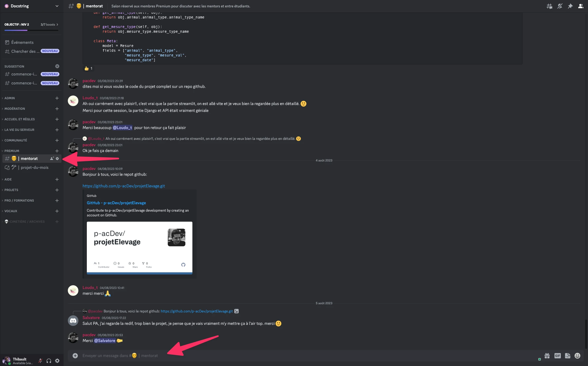Image resolution: width=588 pixels, height=366 pixels.
Task: Click the message input field for mentorat
Action: 290,356
